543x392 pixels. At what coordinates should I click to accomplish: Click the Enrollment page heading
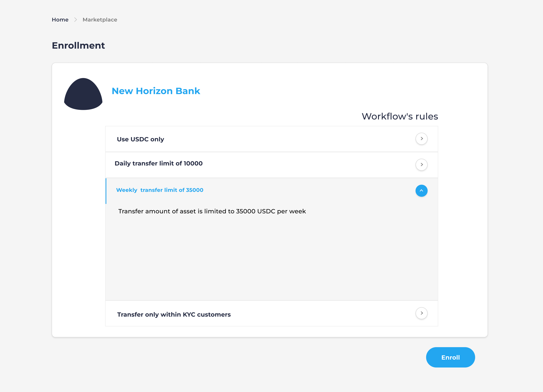point(78,45)
